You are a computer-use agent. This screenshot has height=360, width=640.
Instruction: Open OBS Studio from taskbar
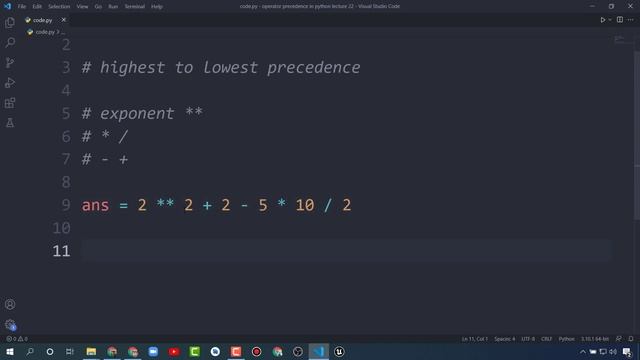[298, 351]
